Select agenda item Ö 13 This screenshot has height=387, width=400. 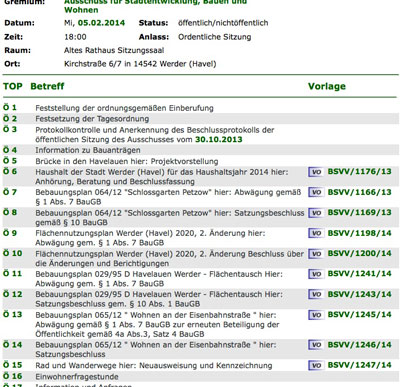(x=13, y=314)
